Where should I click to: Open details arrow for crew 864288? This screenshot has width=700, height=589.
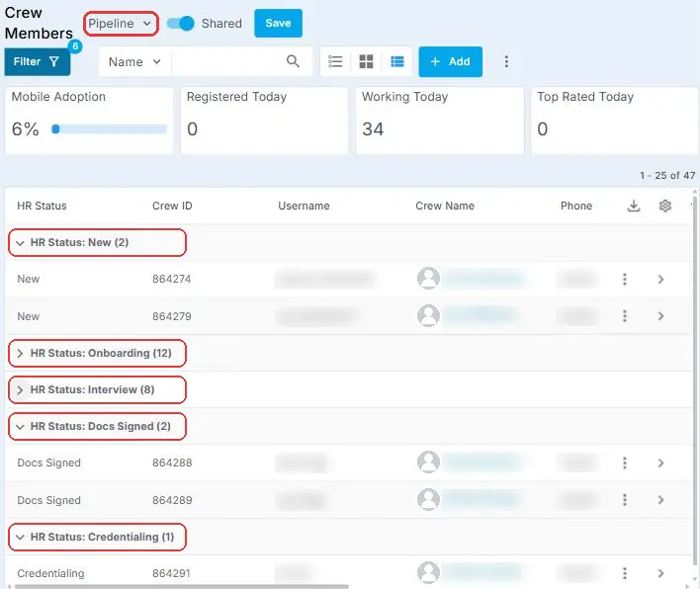(660, 463)
